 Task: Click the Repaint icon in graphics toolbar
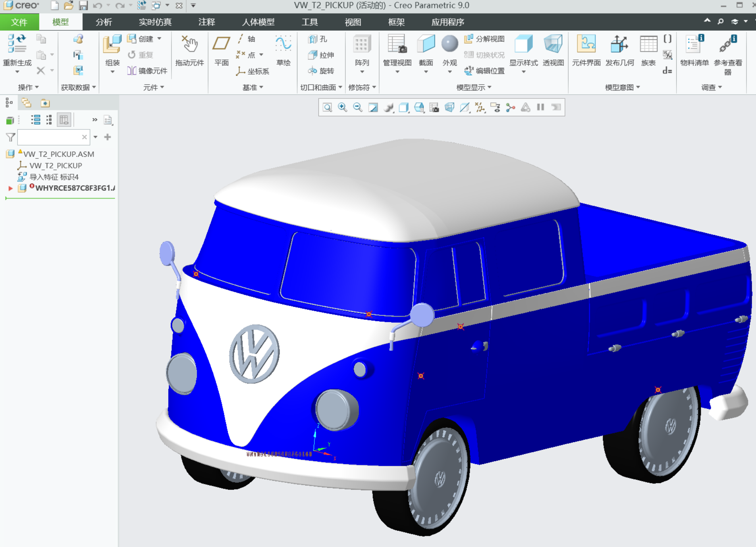[x=373, y=107]
